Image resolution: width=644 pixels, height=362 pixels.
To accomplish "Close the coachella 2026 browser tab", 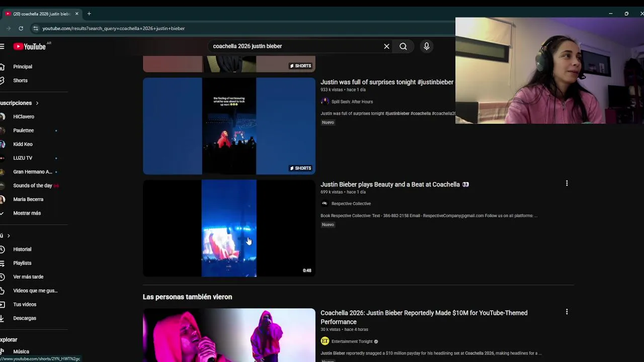I will tap(76, 14).
